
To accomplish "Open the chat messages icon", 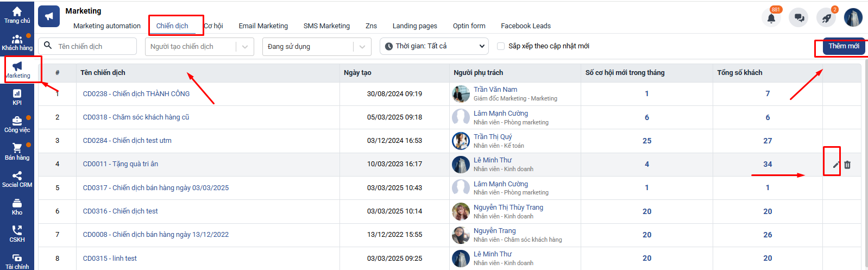I will [x=799, y=18].
